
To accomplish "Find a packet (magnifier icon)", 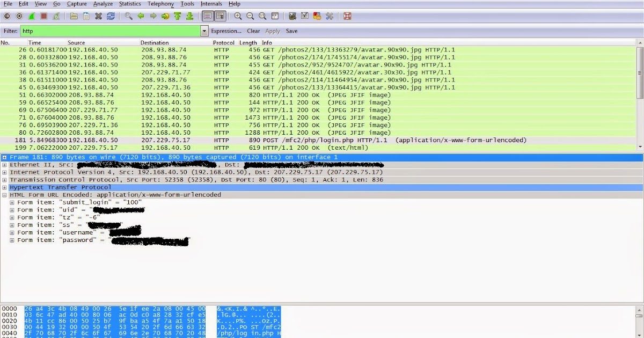I will (x=128, y=16).
